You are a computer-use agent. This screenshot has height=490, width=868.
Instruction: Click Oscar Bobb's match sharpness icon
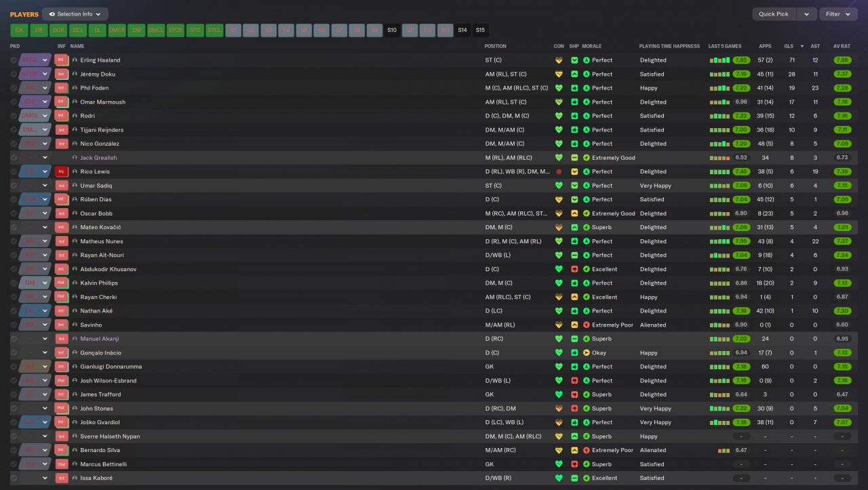[574, 213]
